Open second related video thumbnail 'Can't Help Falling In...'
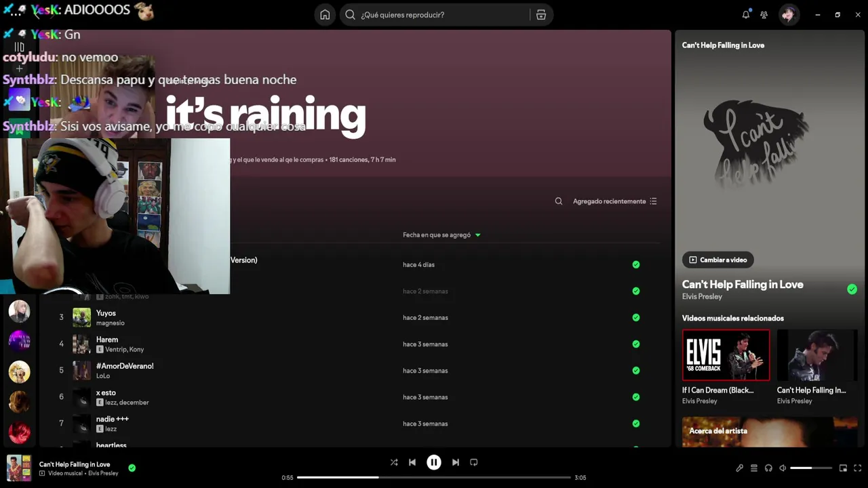The width and height of the screenshot is (868, 488). [x=817, y=355]
